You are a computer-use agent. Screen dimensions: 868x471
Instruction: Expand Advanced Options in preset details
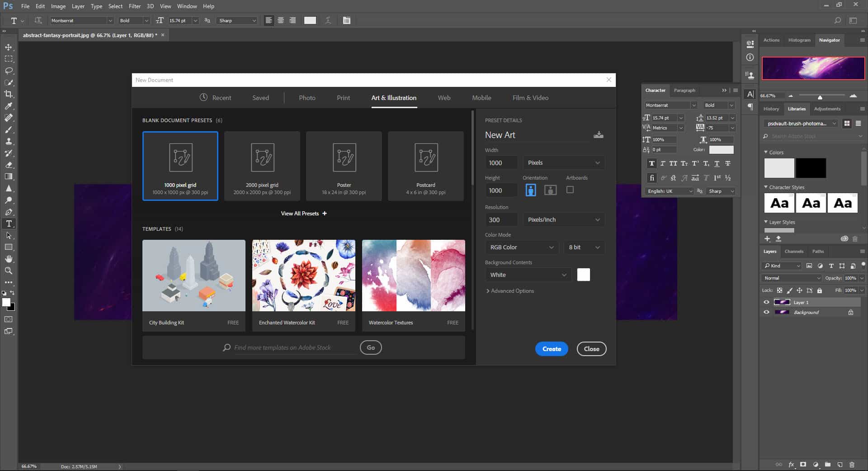pyautogui.click(x=509, y=291)
